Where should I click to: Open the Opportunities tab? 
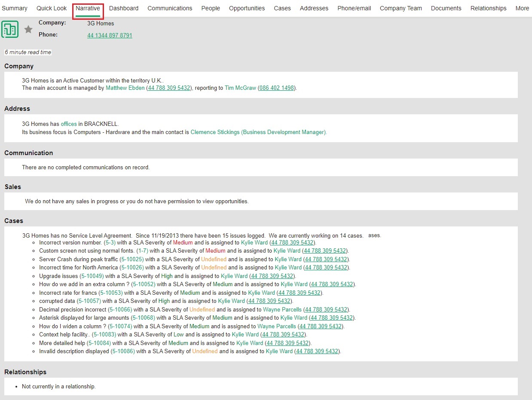point(247,8)
